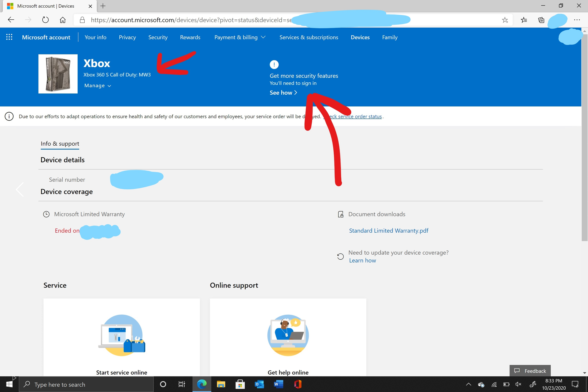Go to the Devices page

click(360, 37)
